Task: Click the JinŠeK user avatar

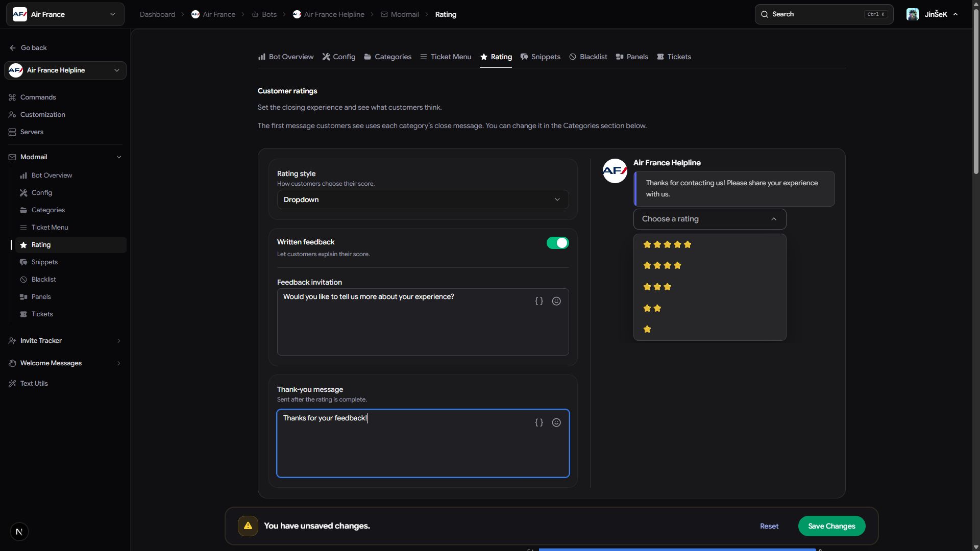Action: pyautogui.click(x=913, y=14)
